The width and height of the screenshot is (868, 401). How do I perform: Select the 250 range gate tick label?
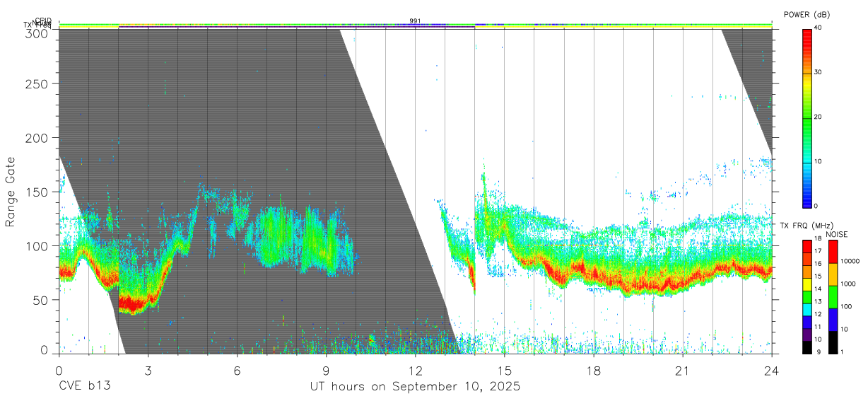point(37,83)
